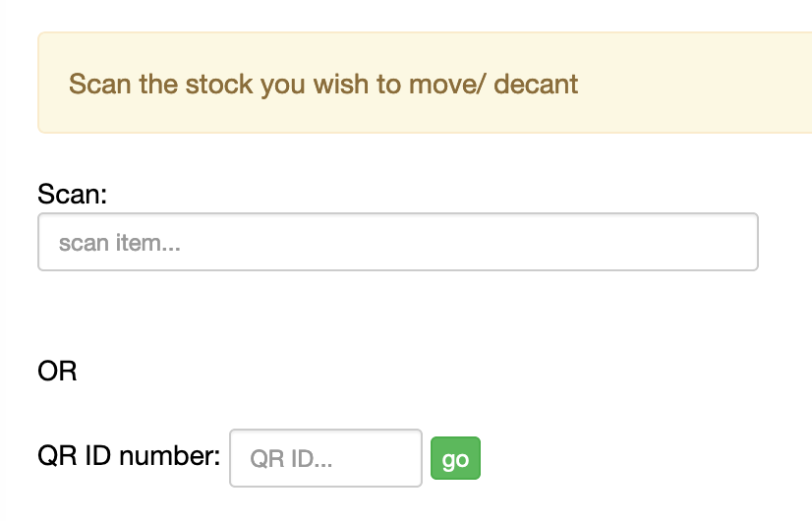
Task: Click the word 'move/' in the banner
Action: tap(444, 84)
